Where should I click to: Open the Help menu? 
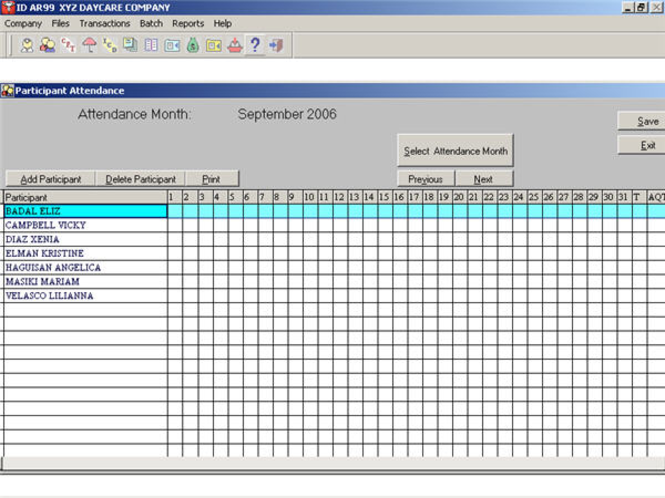point(222,23)
